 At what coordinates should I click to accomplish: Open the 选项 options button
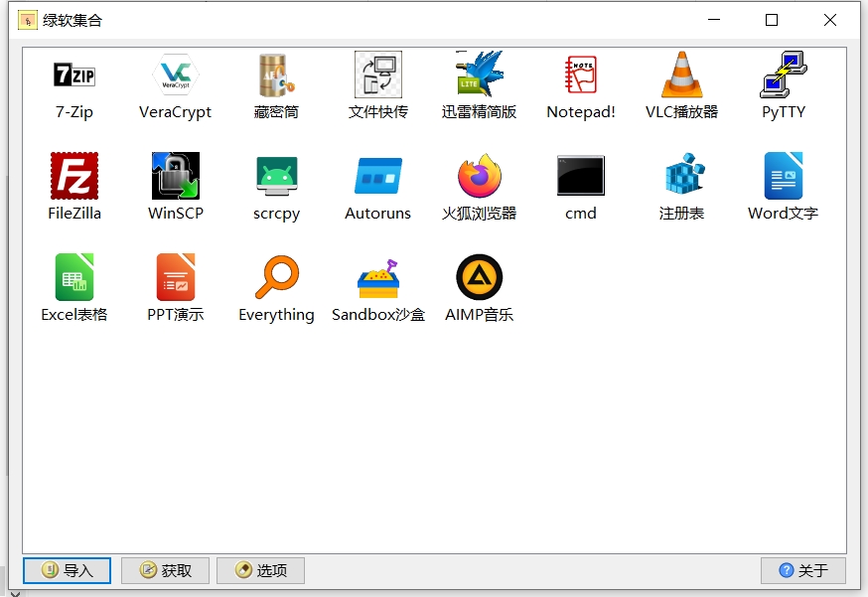[261, 570]
